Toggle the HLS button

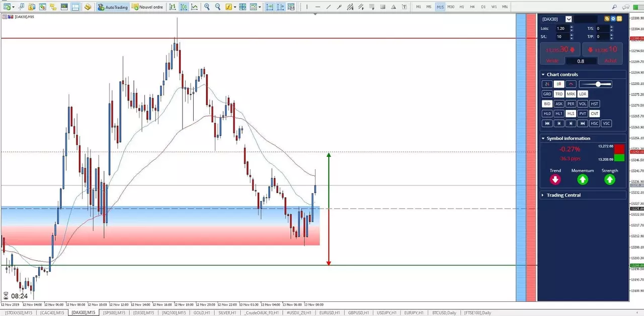571,114
